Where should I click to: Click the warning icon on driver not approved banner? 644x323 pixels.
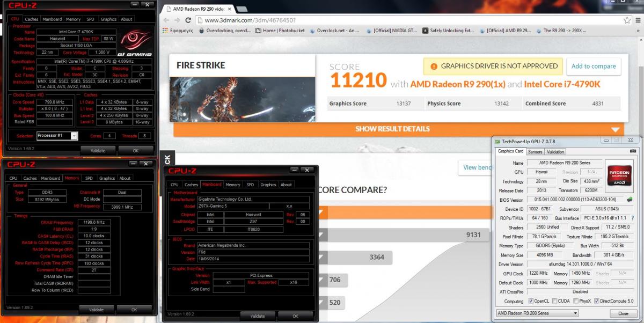(433, 66)
